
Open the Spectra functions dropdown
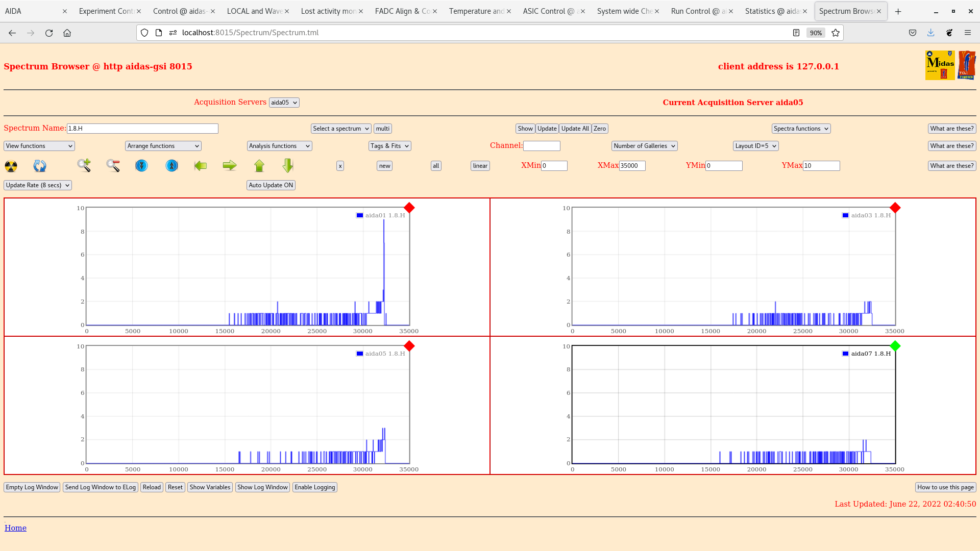point(801,129)
